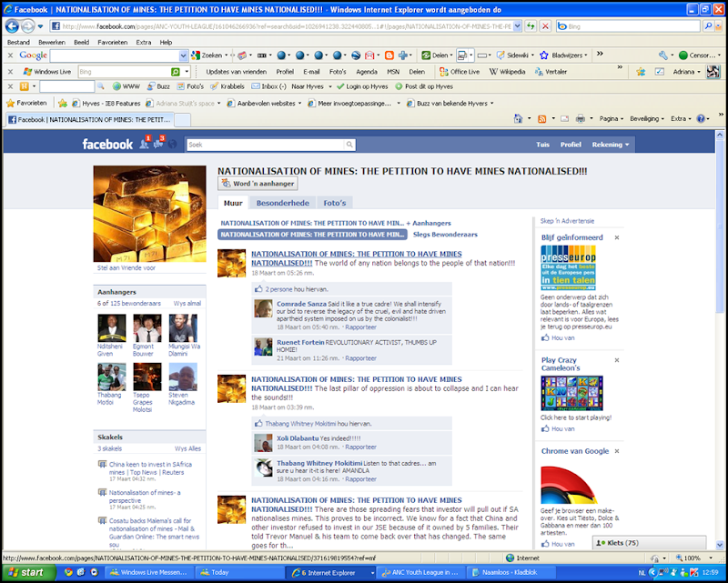Open the blue Help question mark icon
Screen dimensions: 728x583
[701, 119]
